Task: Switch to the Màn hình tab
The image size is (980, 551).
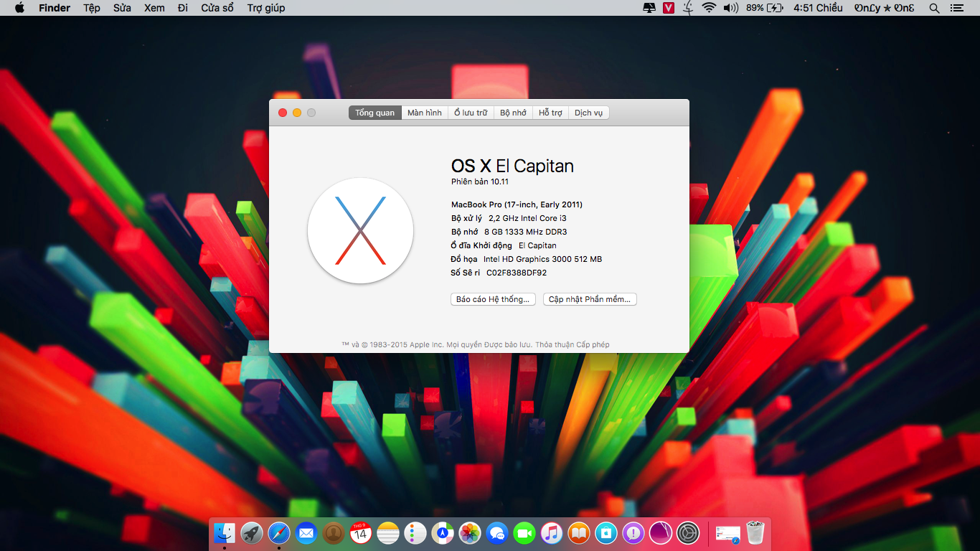Action: click(x=425, y=113)
